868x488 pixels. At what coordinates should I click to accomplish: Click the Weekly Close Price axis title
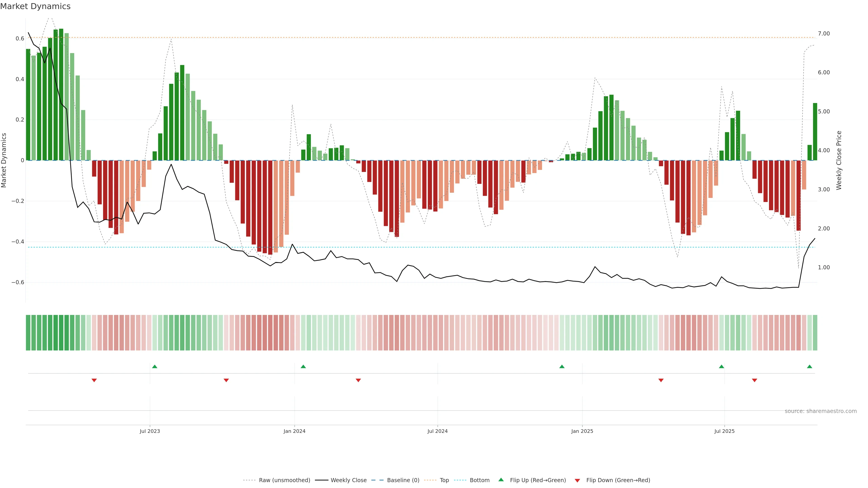click(839, 160)
